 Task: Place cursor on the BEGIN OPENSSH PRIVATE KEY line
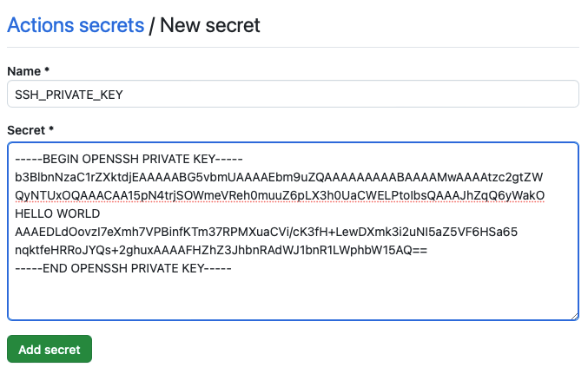click(x=129, y=159)
